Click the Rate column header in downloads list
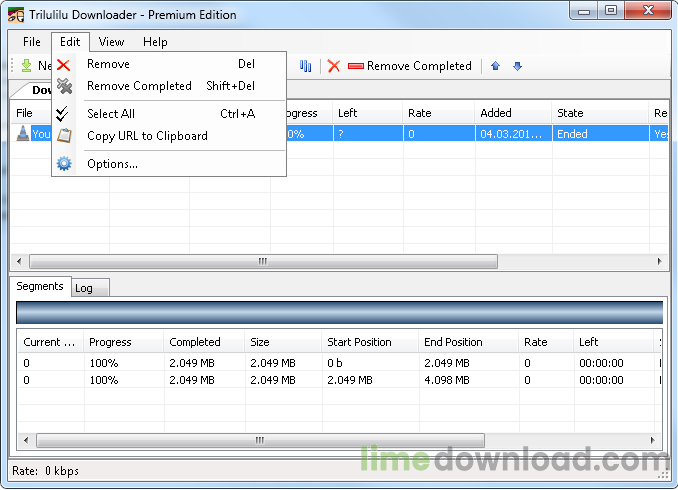This screenshot has width=678, height=490. click(438, 113)
